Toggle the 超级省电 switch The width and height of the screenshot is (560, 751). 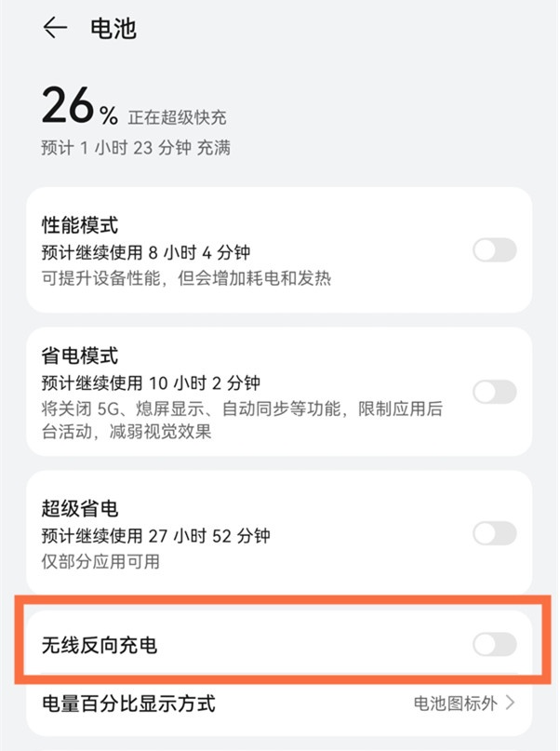494,533
